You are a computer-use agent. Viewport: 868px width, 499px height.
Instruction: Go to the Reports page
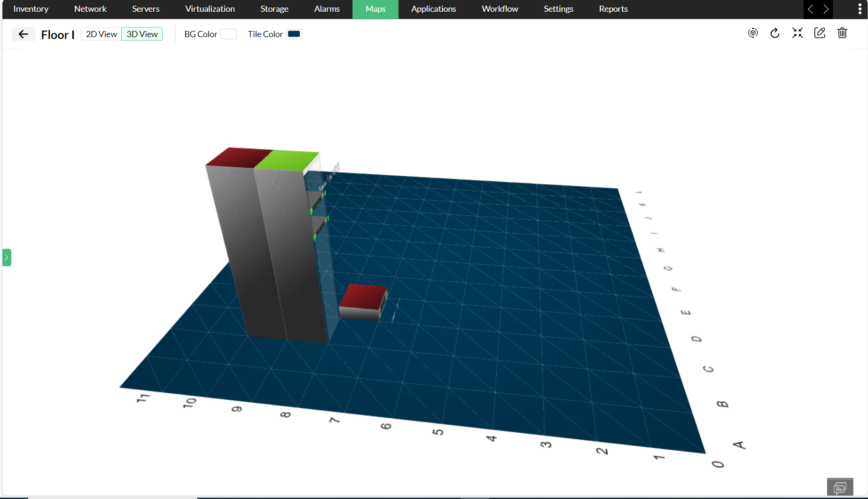pos(613,9)
